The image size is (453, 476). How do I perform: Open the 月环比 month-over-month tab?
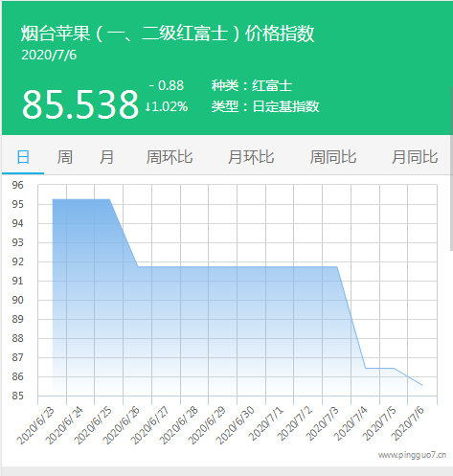coord(251,157)
